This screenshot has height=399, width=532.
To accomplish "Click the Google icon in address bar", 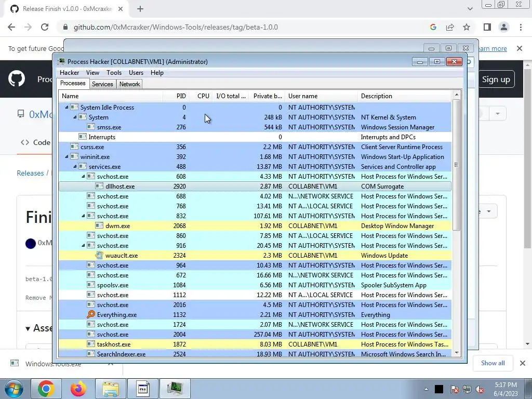I will click(433, 27).
